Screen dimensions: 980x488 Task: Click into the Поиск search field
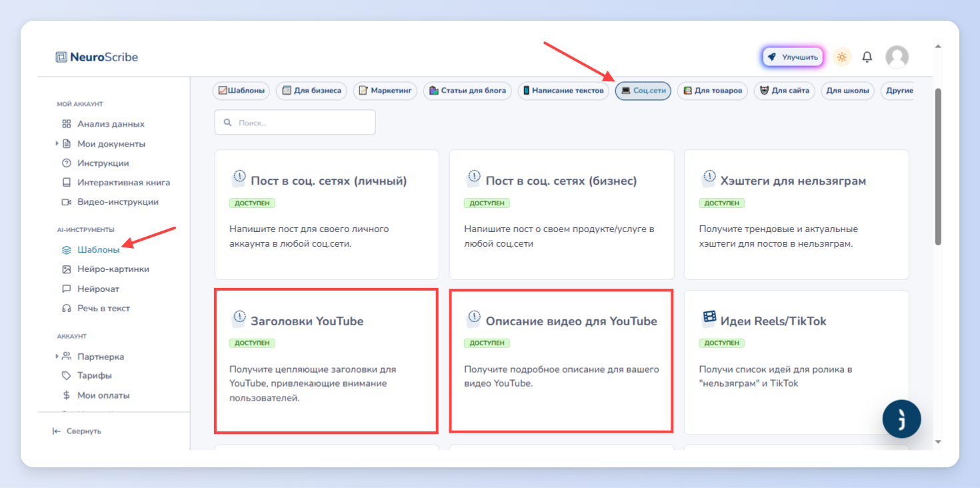(x=295, y=123)
